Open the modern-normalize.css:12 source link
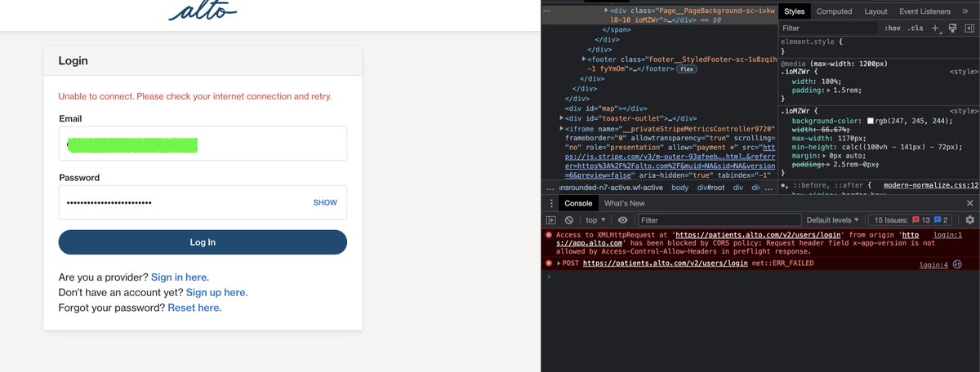The image size is (980, 372). click(931, 185)
